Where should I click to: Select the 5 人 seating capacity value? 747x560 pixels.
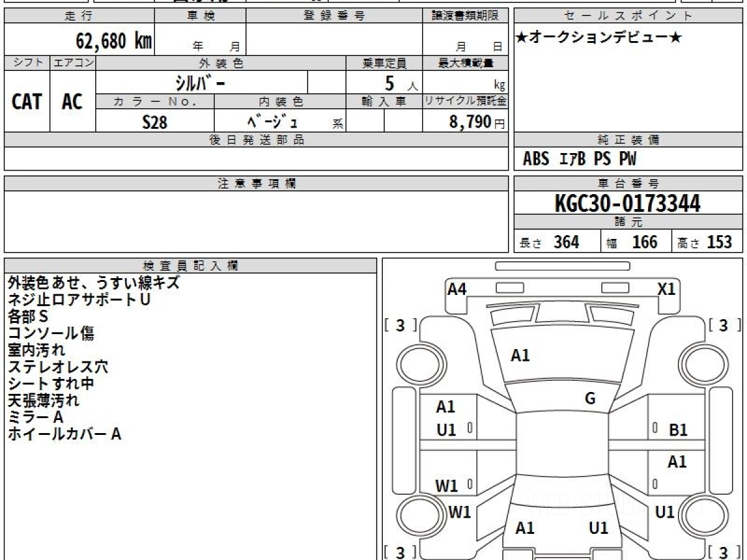[400, 83]
